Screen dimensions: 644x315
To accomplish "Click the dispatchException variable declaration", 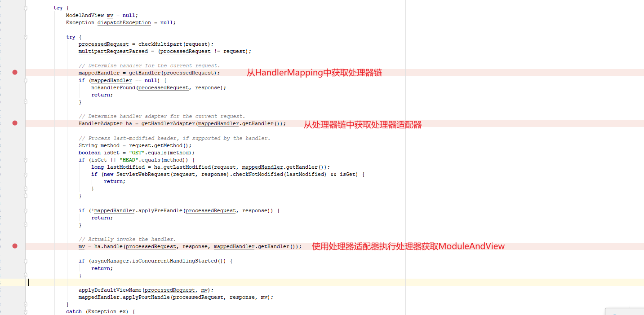I will tap(124, 22).
